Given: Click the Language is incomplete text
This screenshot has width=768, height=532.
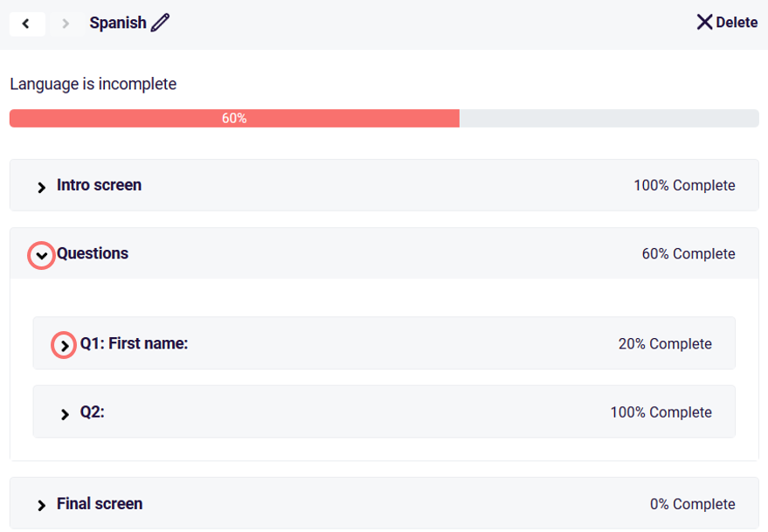Looking at the screenshot, I should (92, 84).
